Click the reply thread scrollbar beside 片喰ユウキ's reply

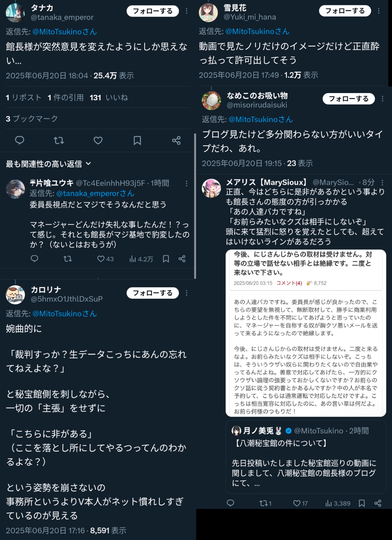click(195, 206)
